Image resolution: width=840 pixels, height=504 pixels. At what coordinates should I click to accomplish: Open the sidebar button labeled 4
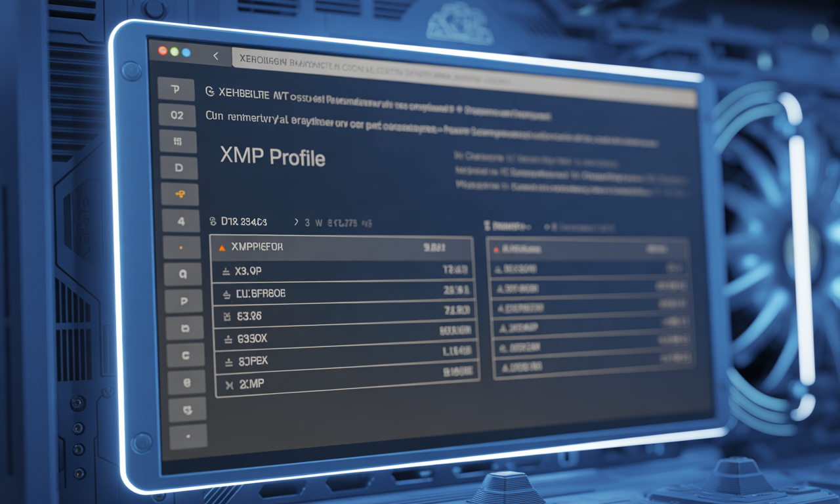pyautogui.click(x=180, y=221)
